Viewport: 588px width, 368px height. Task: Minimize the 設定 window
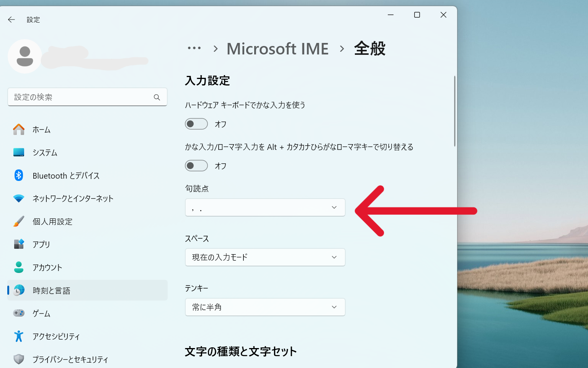point(390,15)
